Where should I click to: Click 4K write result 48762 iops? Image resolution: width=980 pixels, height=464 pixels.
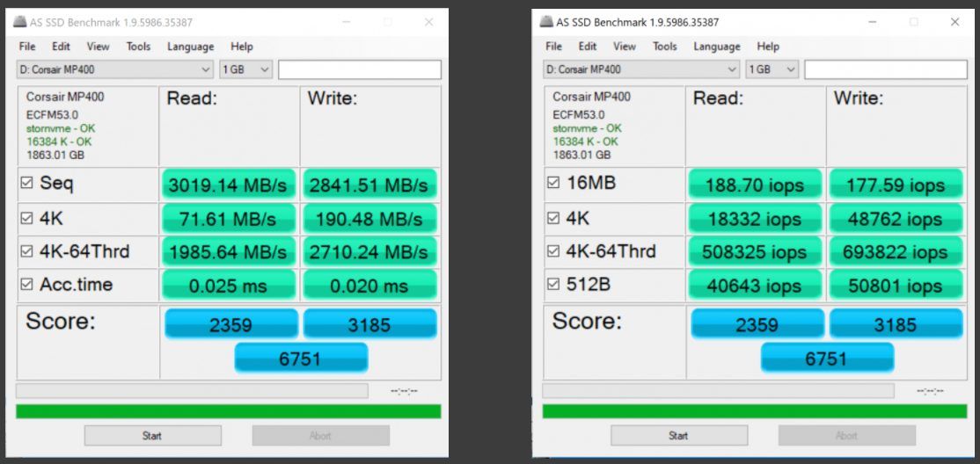point(896,219)
